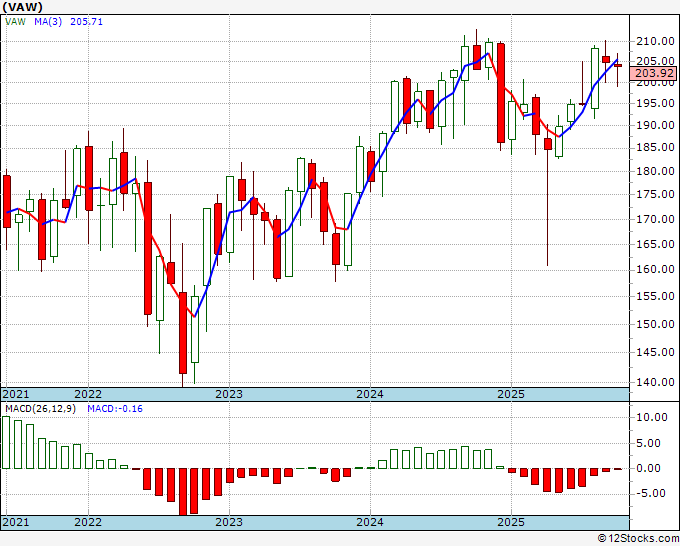Click the 195.00 price axis label
The height and width of the screenshot is (546, 680).
coord(655,103)
